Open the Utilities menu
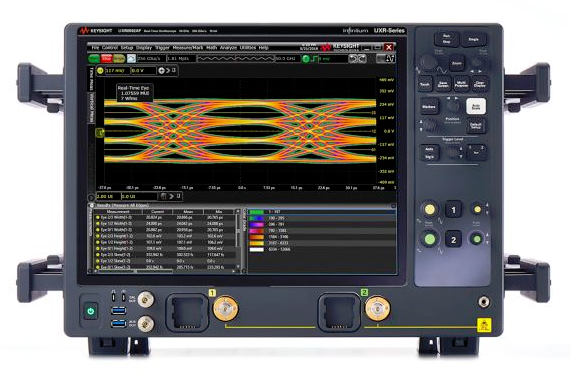 pos(248,48)
